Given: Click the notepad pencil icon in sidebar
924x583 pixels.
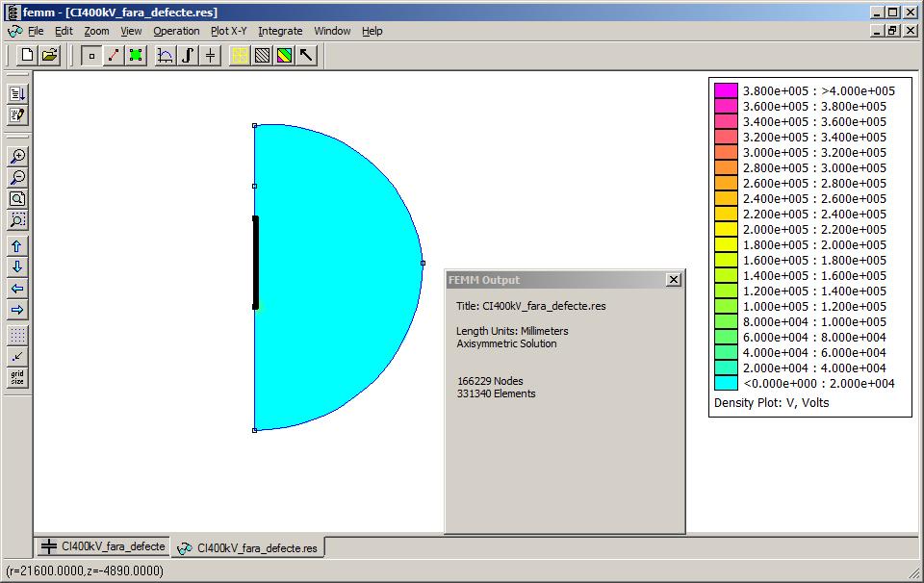Looking at the screenshot, I should coord(17,114).
